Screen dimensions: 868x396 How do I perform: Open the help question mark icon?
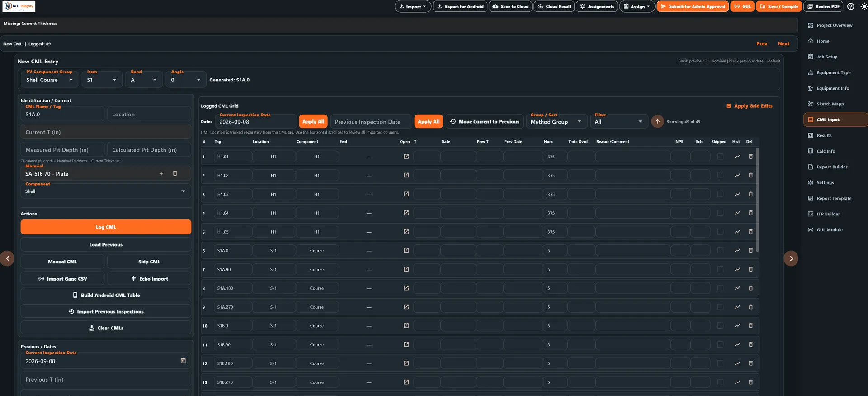point(850,6)
